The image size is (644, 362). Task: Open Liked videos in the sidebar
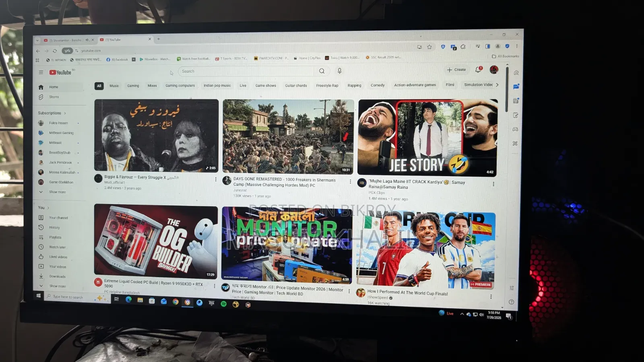[58, 257]
